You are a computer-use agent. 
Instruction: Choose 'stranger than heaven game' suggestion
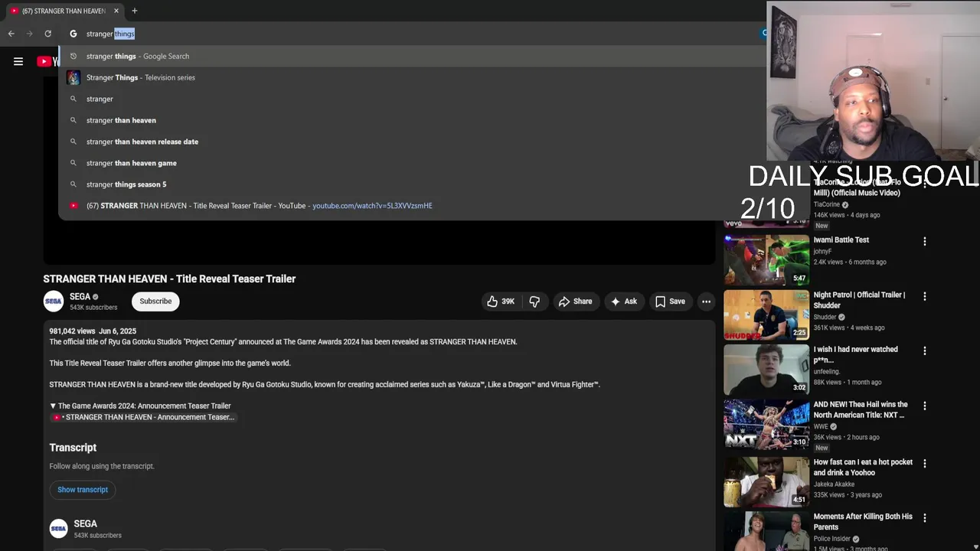pyautogui.click(x=413, y=163)
